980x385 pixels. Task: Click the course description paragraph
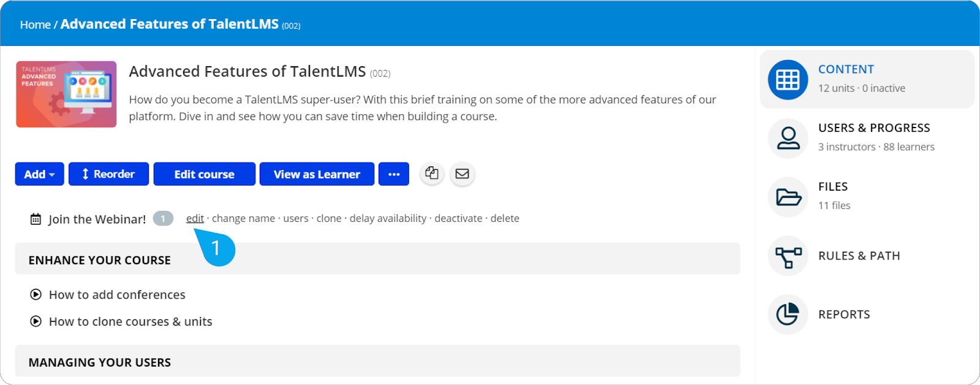tap(423, 108)
